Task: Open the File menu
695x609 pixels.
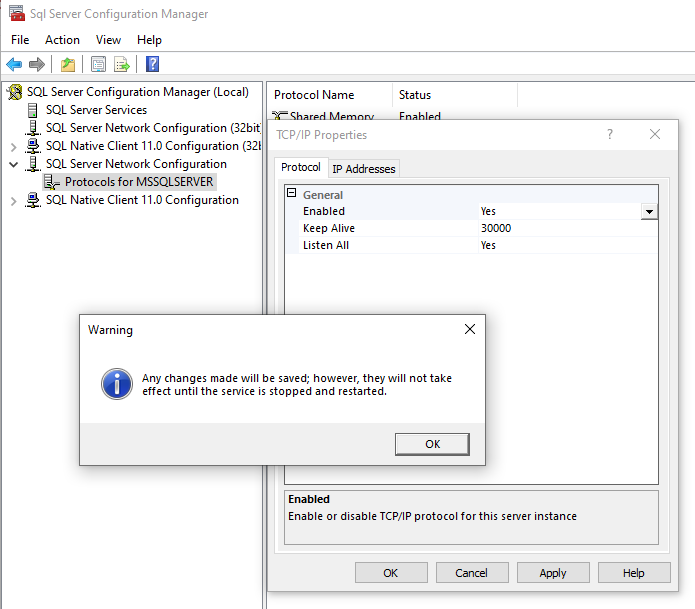Action: pos(20,40)
